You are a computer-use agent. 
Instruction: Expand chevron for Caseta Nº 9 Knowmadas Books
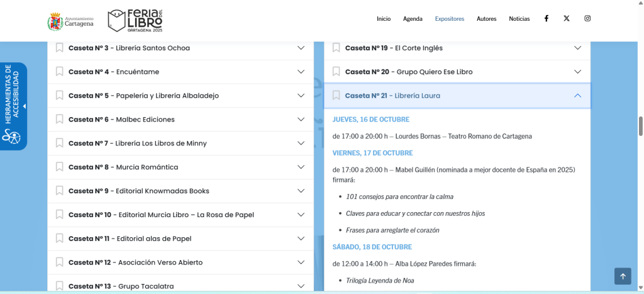[x=301, y=191]
